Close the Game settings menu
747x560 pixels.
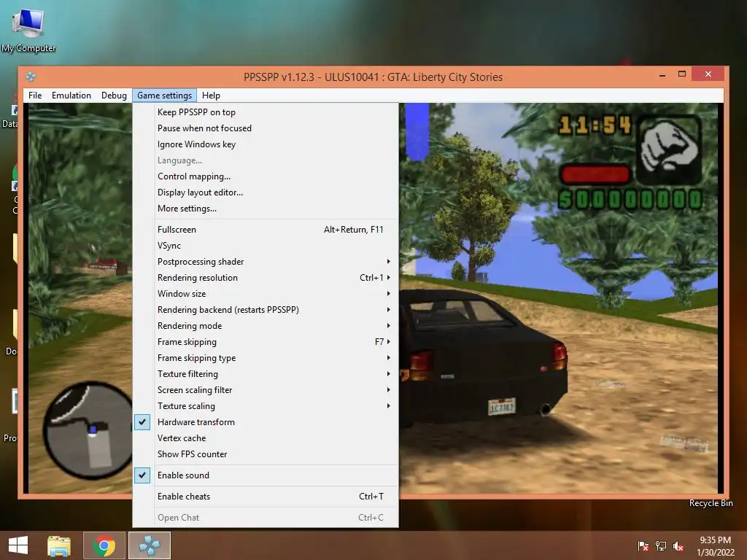pyautogui.click(x=164, y=96)
